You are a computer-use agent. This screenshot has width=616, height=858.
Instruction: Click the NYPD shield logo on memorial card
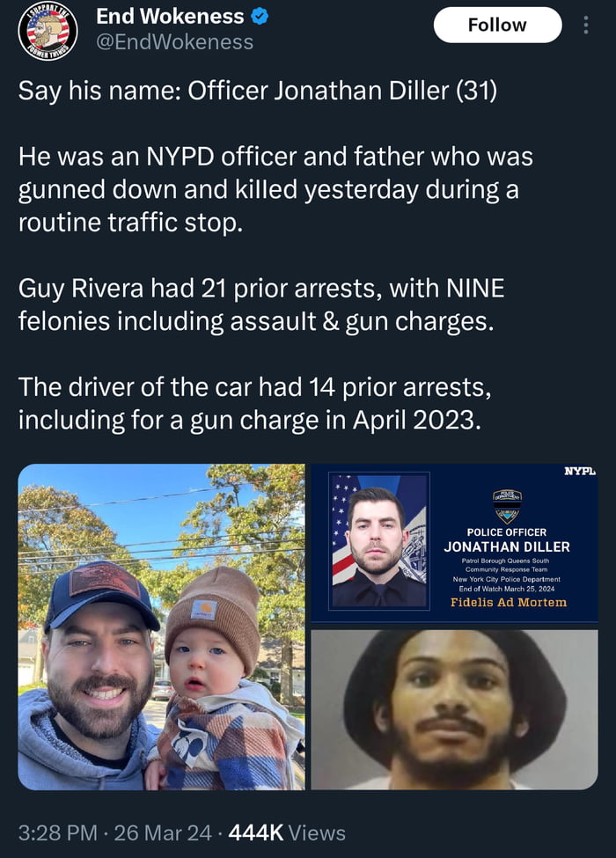(x=507, y=507)
